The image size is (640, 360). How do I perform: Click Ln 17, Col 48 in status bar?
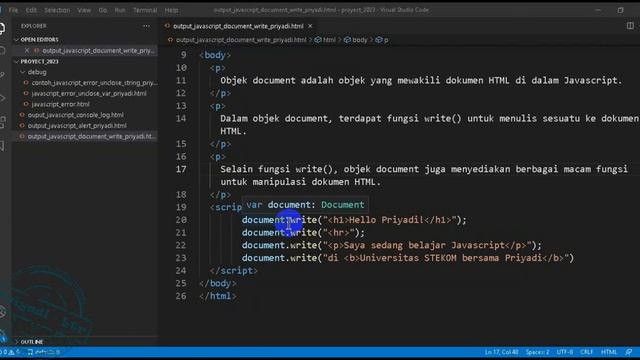point(501,352)
